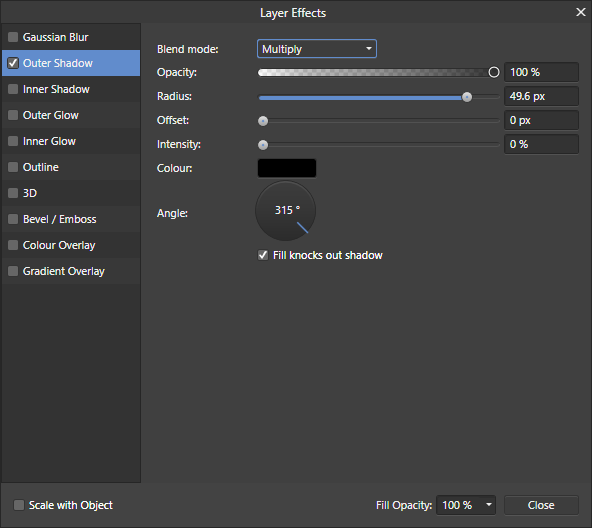
Task: Toggle Fill knocks out shadow checkbox
Action: [263, 255]
